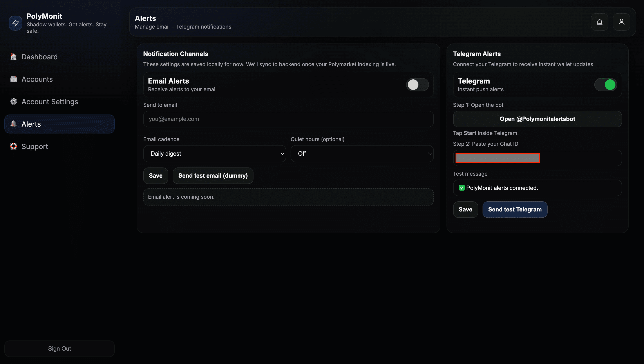
Task: Navigate to the Support page
Action: coord(35,146)
